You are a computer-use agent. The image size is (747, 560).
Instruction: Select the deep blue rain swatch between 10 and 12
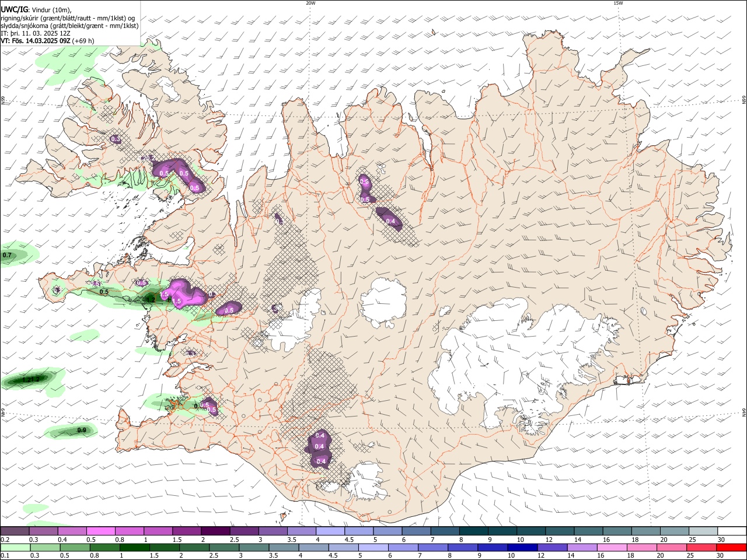(x=522, y=547)
